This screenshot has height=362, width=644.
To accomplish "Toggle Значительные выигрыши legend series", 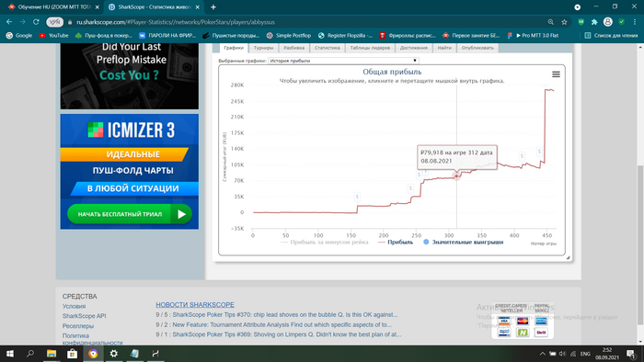I will tap(464, 243).
